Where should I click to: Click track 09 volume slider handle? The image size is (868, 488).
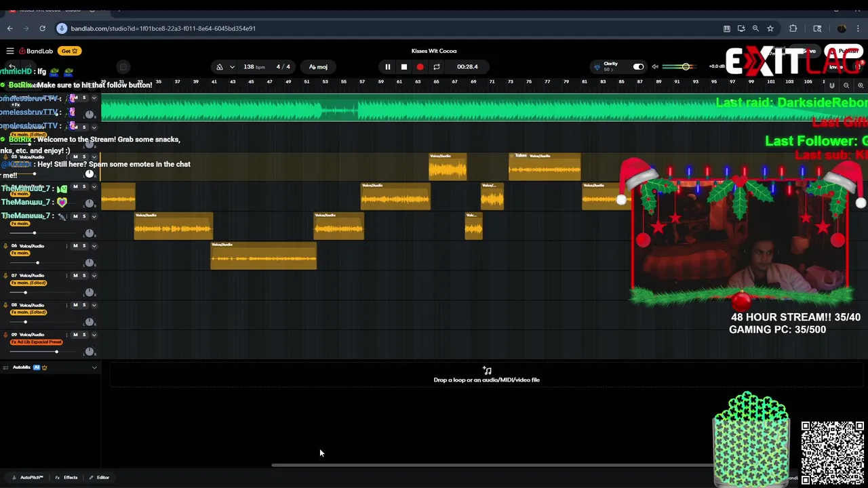pyautogui.click(x=56, y=351)
